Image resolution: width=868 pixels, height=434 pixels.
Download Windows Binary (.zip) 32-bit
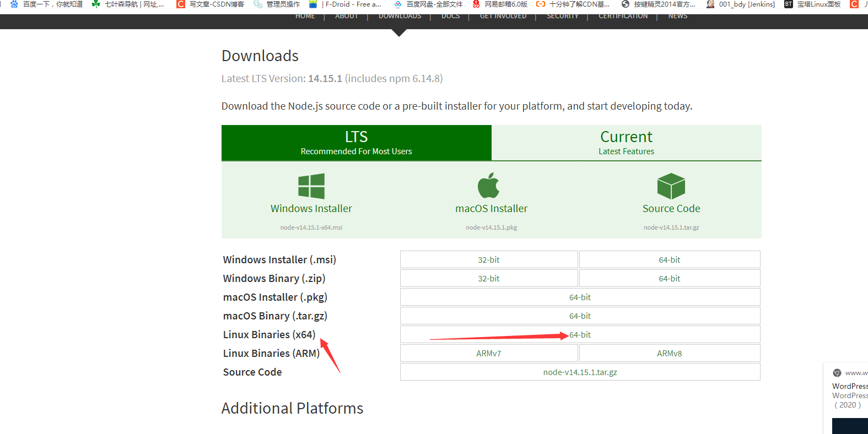coord(489,278)
